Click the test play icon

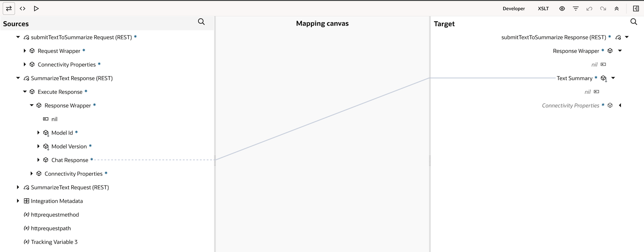(x=36, y=9)
